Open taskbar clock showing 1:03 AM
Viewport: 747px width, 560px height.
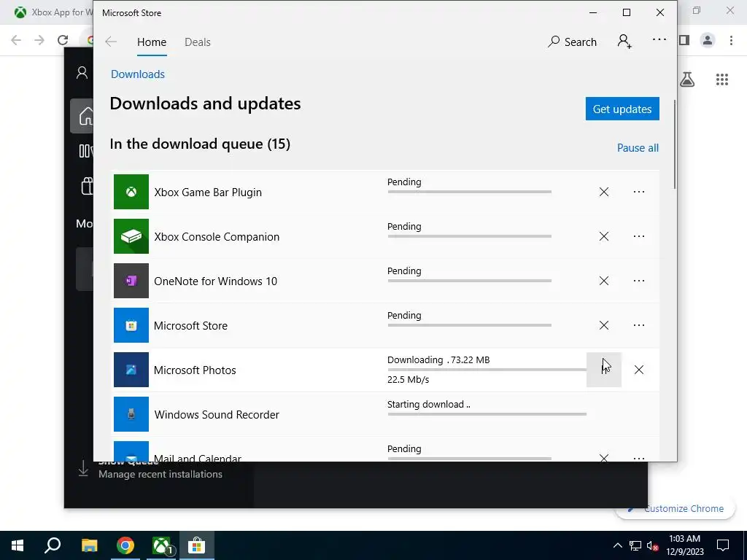(x=684, y=545)
